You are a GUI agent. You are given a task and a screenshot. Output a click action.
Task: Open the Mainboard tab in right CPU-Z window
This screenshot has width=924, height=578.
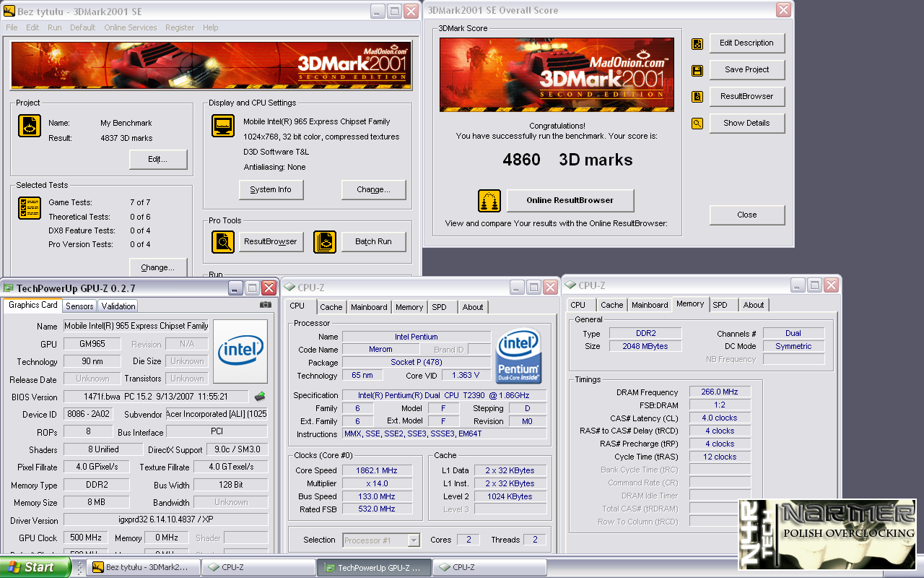pyautogui.click(x=650, y=305)
